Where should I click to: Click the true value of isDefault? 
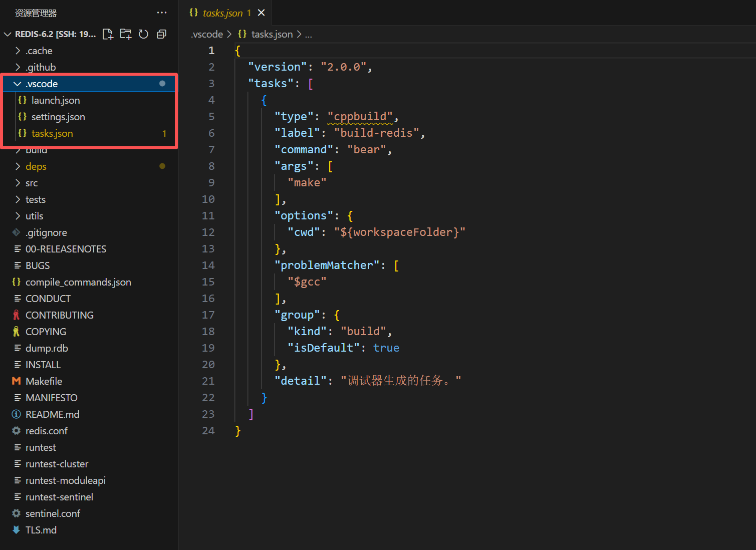pyautogui.click(x=386, y=348)
